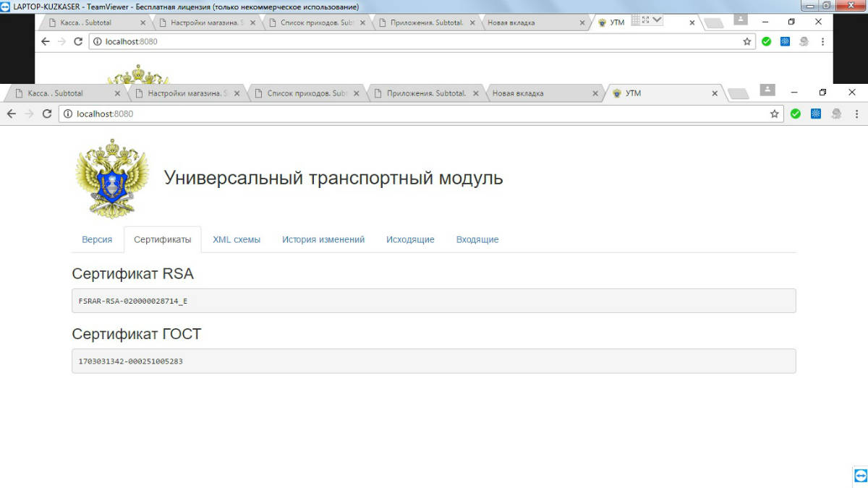The height and width of the screenshot is (488, 868).
Task: Close the Новая вкладка tab in the lower browser
Action: (595, 93)
